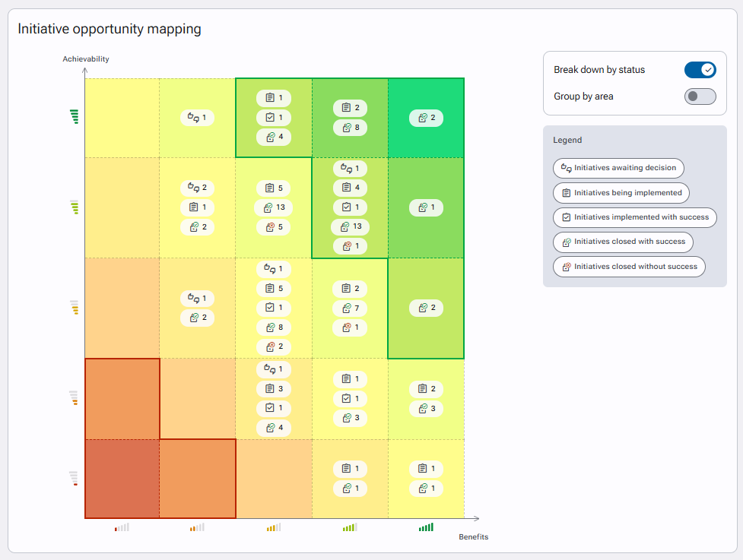Image resolution: width=743 pixels, height=560 pixels.
Task: Click the lowest achievability red level icon
Action: pyautogui.click(x=74, y=478)
